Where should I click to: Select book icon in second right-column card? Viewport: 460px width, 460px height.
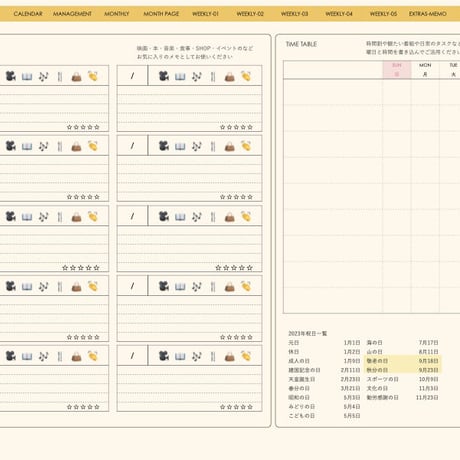point(180,146)
